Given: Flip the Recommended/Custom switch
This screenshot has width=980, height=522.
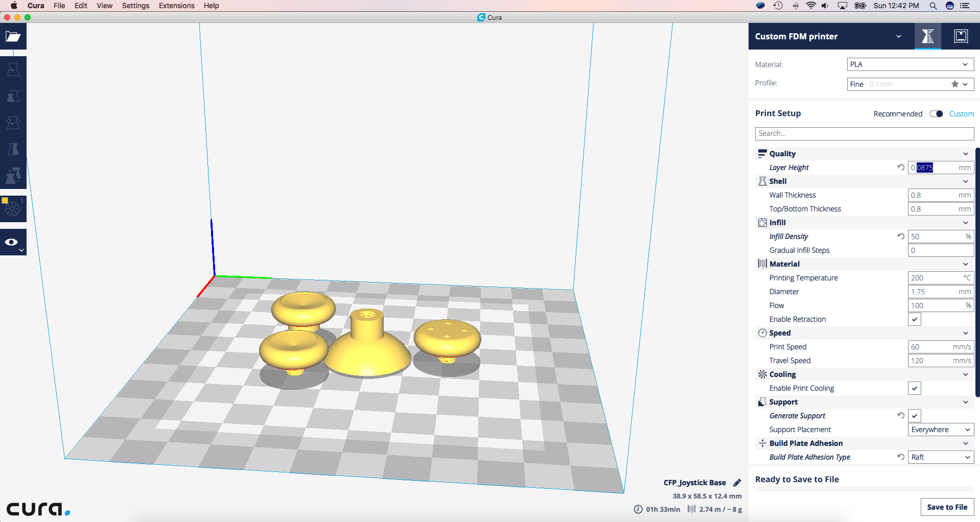Looking at the screenshot, I should pos(936,114).
